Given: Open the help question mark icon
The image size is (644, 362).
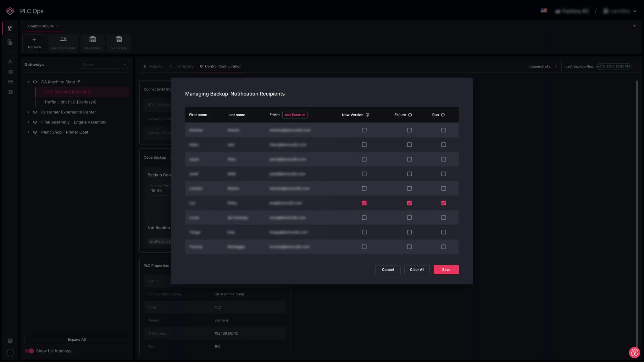Looking at the screenshot, I should pos(10,341).
